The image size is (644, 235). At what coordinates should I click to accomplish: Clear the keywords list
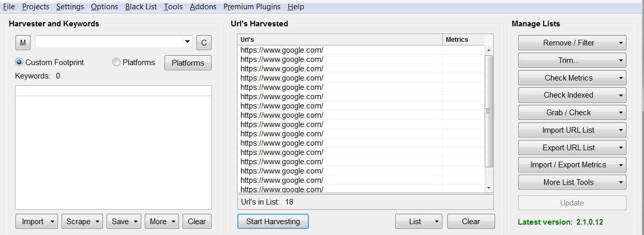pyautogui.click(x=197, y=222)
